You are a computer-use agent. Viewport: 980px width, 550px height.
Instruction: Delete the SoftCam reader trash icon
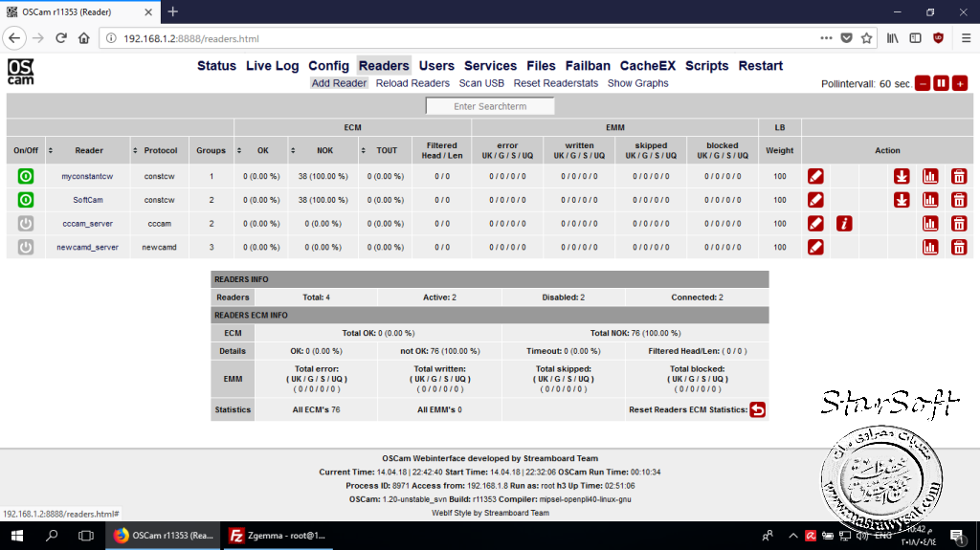[x=959, y=200]
